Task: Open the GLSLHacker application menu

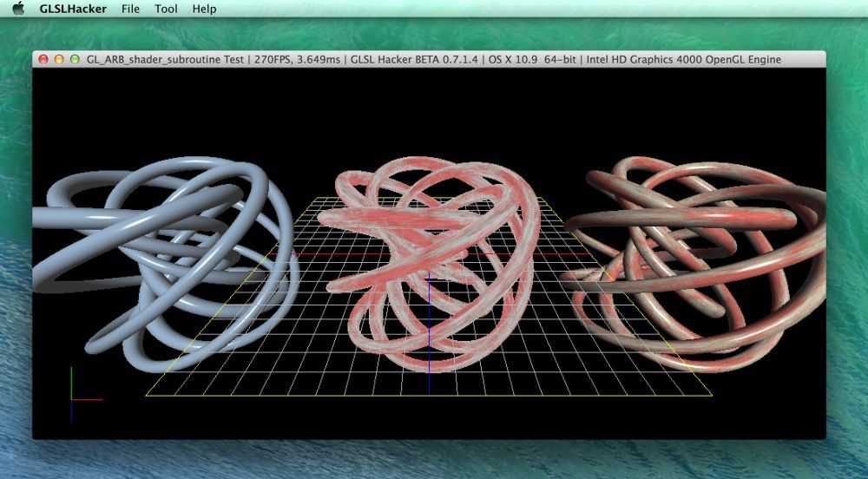Action: [x=73, y=9]
